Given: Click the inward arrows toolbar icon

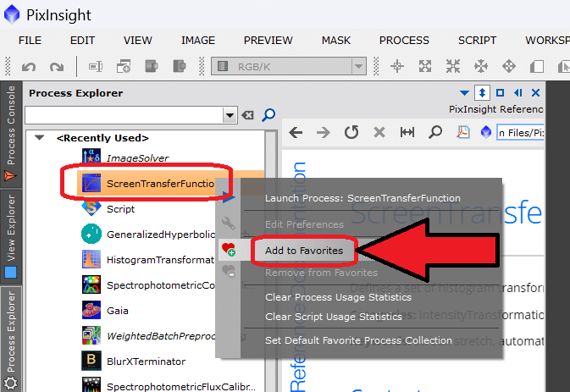Looking at the screenshot, I should point(453,67).
